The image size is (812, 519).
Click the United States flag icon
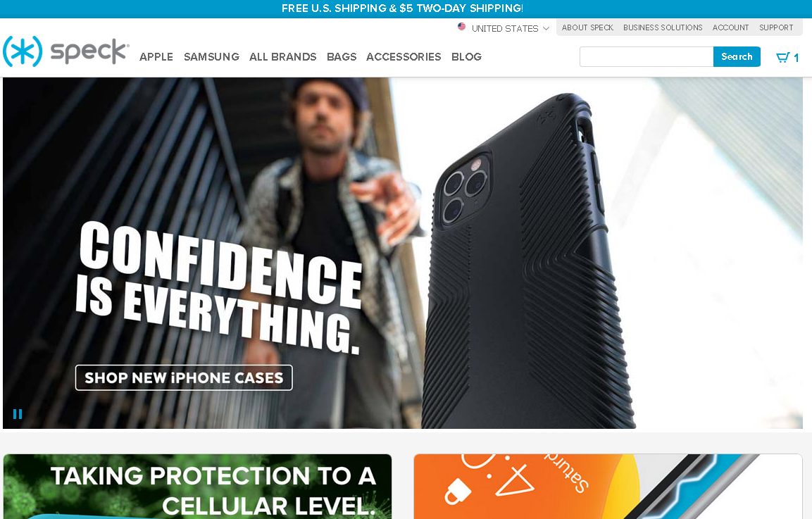[461, 27]
